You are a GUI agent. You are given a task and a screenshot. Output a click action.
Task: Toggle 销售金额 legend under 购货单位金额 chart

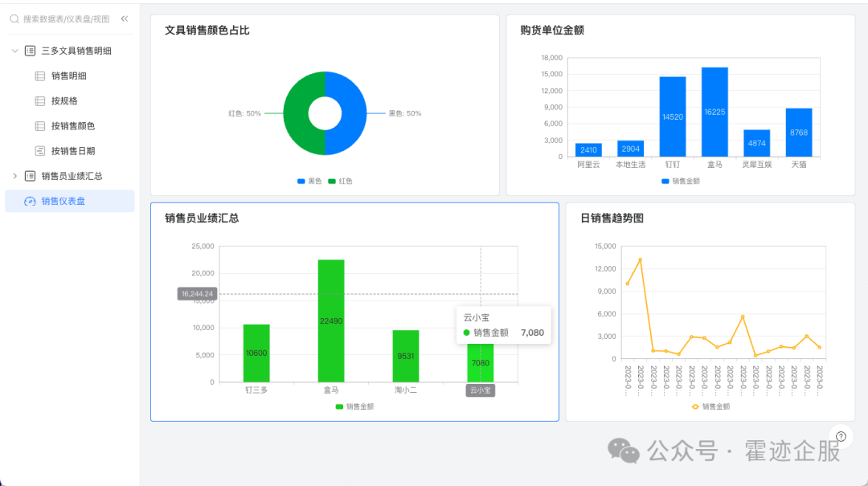[x=680, y=182]
